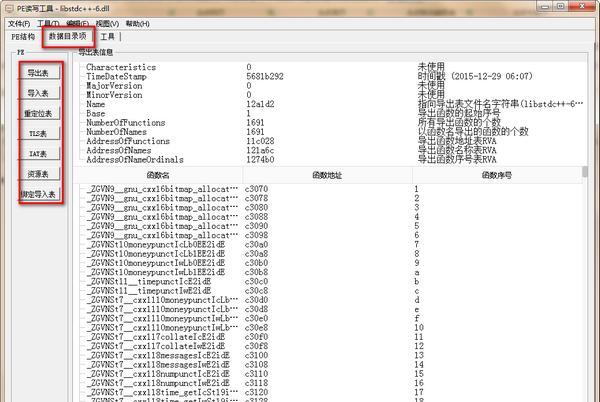The width and height of the screenshot is (600, 402).
Task: Select _ZGVNSt7__cxx118numpunctIwE2idE function
Action: click(158, 383)
